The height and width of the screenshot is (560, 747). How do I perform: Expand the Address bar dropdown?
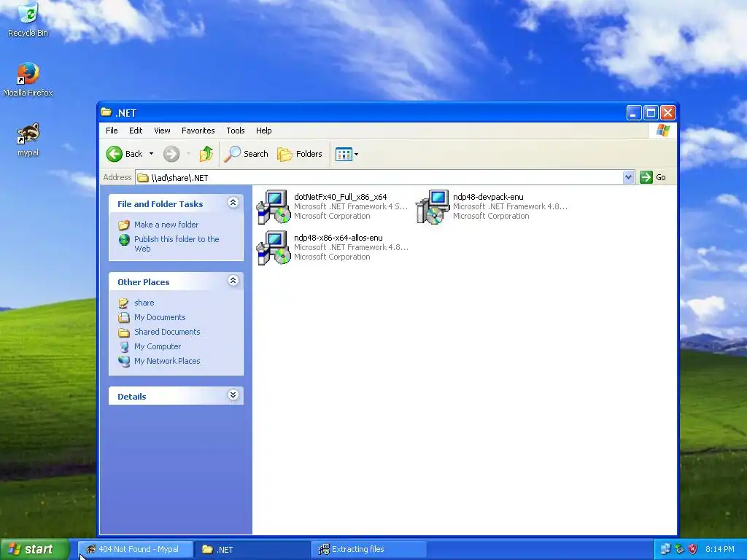[x=628, y=177]
